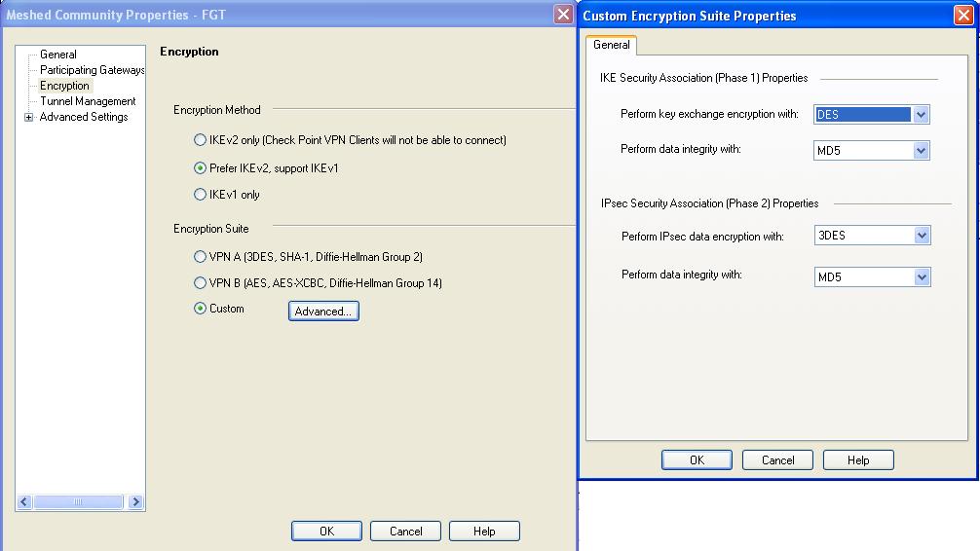The width and height of the screenshot is (980, 551).
Task: Click Cancel in Custom Encryption Suite Properties
Action: [777, 460]
